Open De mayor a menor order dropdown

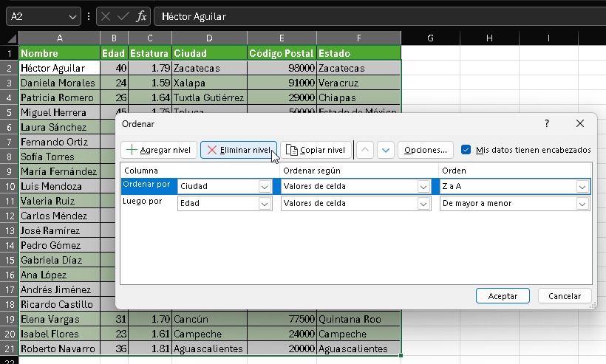(x=582, y=204)
